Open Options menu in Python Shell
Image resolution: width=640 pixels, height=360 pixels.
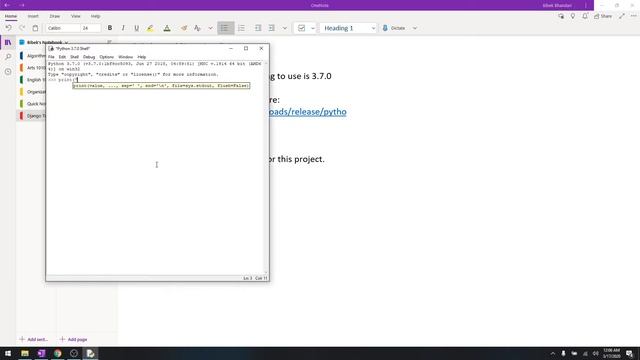[107, 57]
